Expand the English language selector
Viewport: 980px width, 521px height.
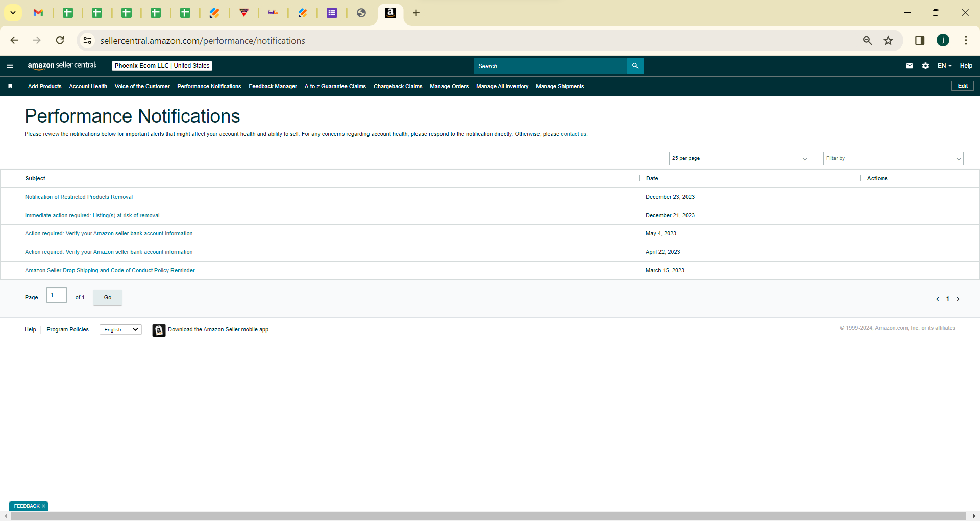click(x=120, y=329)
